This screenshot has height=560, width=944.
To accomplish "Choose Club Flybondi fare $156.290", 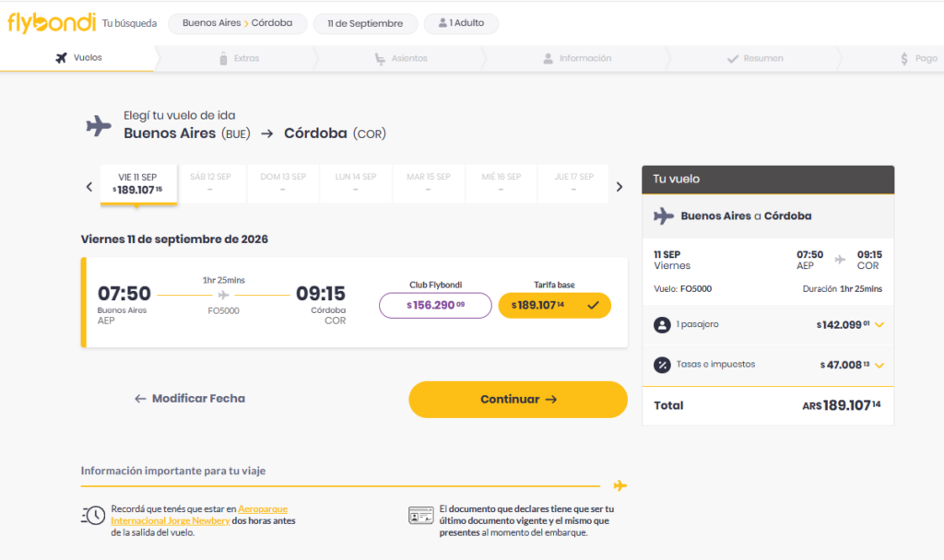I will tap(435, 306).
